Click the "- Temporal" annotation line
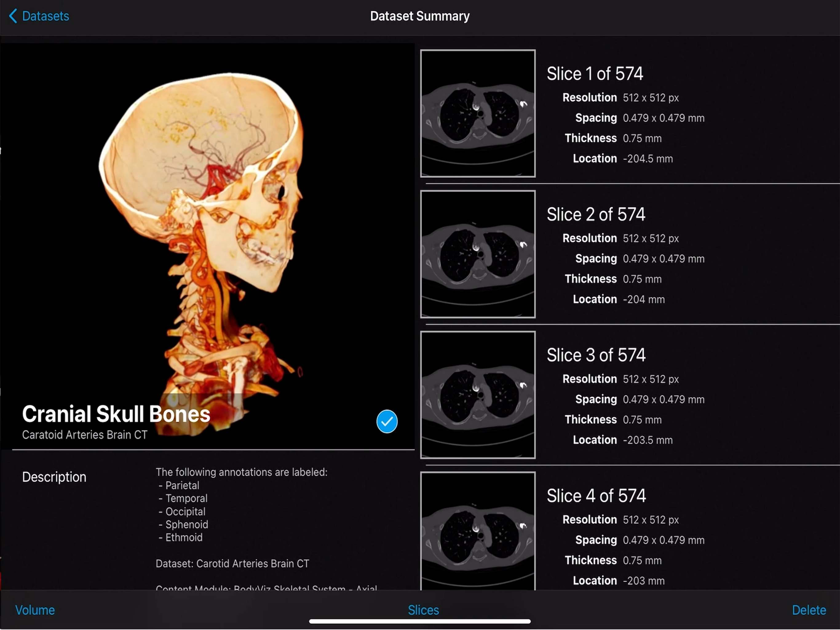The width and height of the screenshot is (840, 630). pos(183,498)
